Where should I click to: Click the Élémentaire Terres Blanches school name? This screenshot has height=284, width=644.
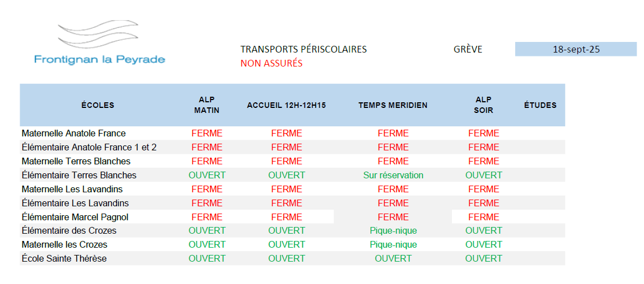[x=79, y=175]
